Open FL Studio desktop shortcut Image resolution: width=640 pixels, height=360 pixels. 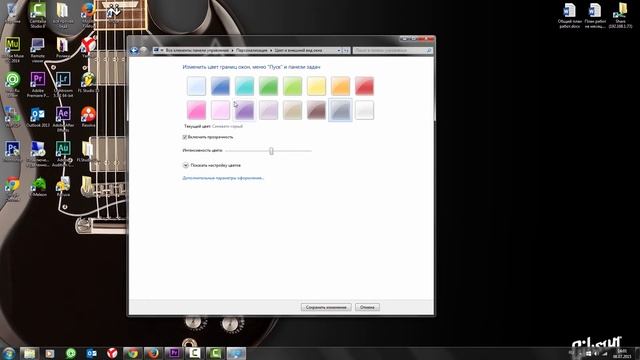coord(88,83)
